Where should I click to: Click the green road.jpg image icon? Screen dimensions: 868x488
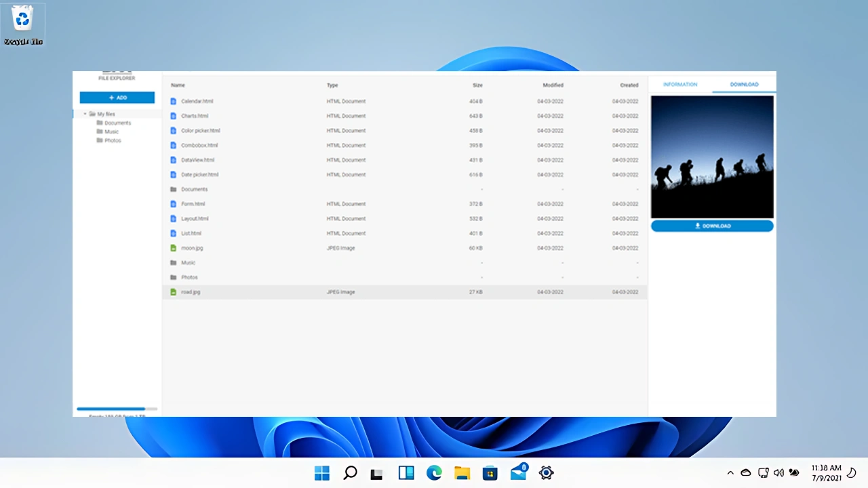[x=174, y=292]
